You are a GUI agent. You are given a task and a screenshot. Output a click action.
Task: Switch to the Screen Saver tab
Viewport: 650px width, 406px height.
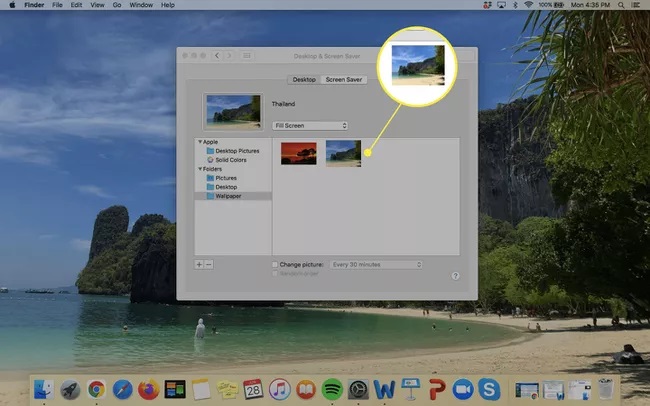(344, 80)
